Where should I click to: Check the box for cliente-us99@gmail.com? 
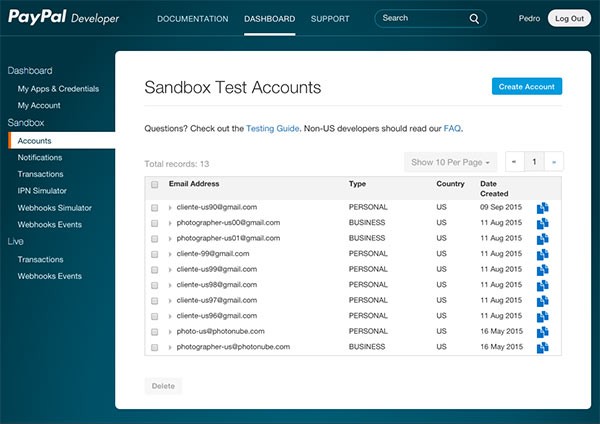pyautogui.click(x=155, y=270)
